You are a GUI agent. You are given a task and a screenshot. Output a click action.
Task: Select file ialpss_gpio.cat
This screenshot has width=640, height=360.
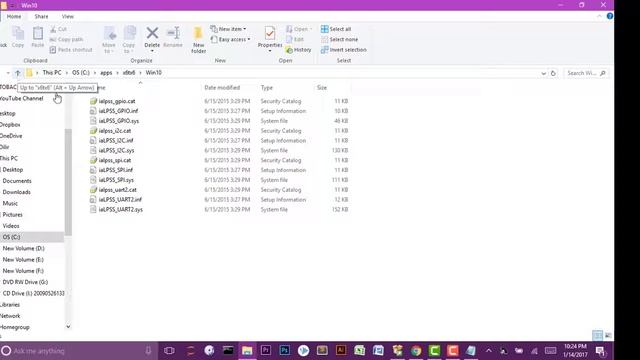[117, 101]
